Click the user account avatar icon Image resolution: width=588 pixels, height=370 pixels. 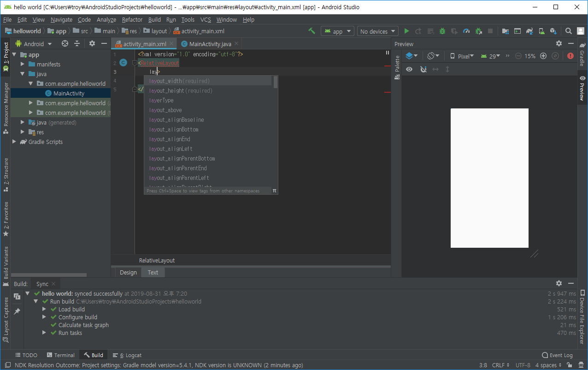(x=580, y=31)
